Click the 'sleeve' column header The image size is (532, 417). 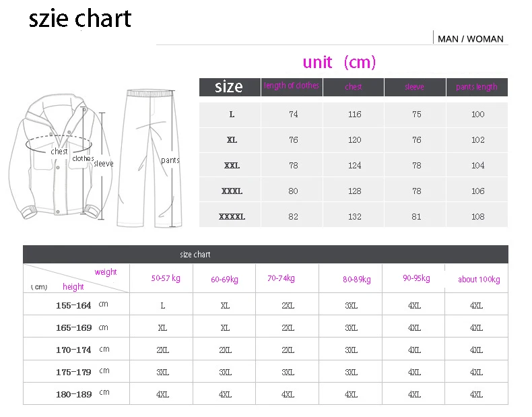pos(414,87)
